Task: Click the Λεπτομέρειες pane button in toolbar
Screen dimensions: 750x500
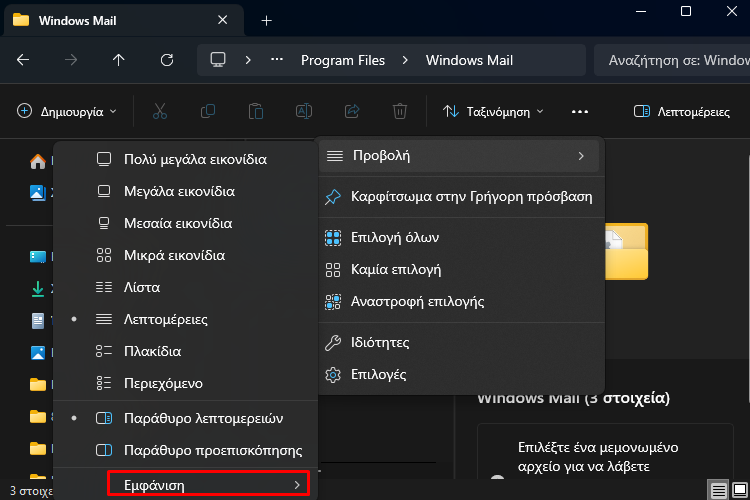Action: (x=682, y=111)
